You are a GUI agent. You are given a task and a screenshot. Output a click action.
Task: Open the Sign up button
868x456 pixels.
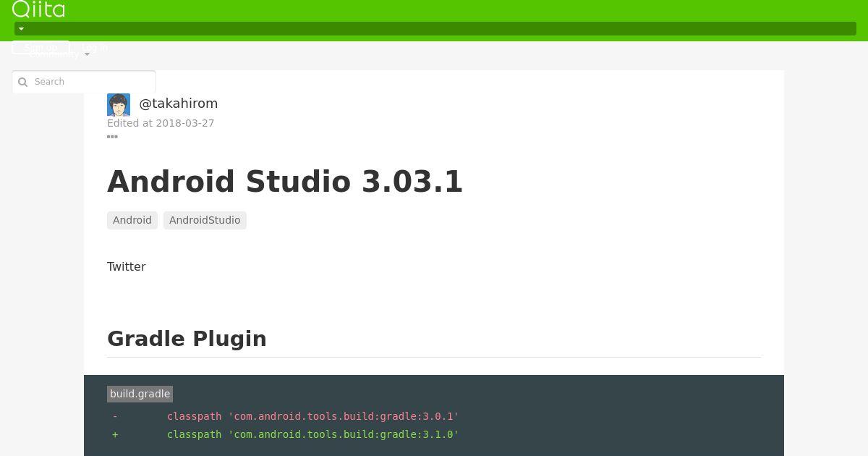[41, 48]
